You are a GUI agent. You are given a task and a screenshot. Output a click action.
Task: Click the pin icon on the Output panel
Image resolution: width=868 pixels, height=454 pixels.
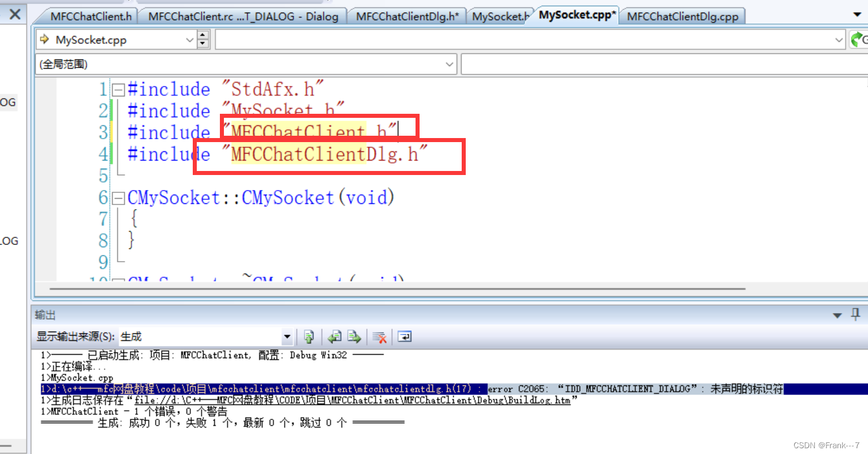point(855,315)
